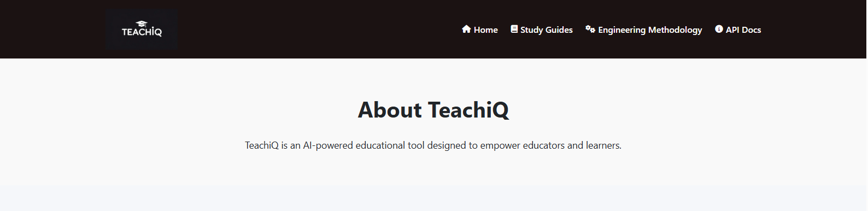Screen dimensions: 868x211
Task: Click the house icon beside Home
Action: coord(466,29)
